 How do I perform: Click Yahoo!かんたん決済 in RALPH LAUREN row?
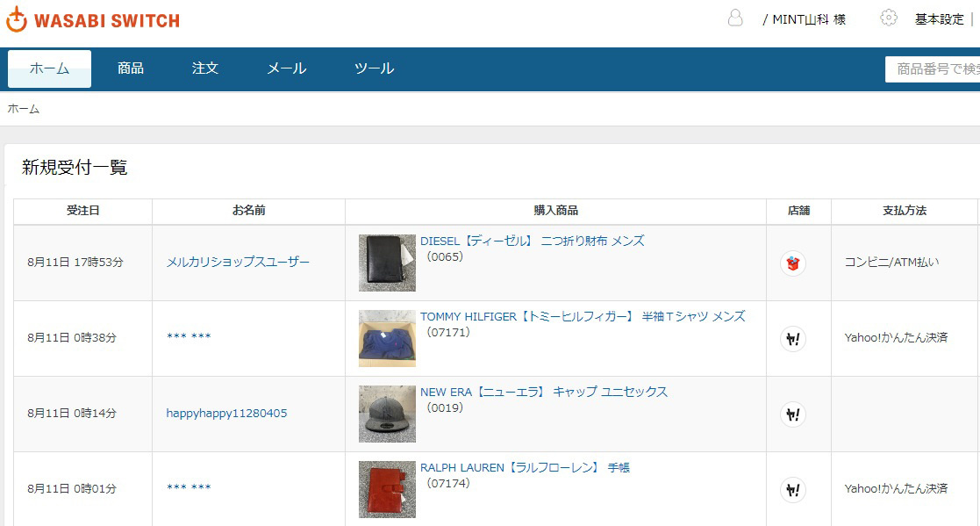897,488
